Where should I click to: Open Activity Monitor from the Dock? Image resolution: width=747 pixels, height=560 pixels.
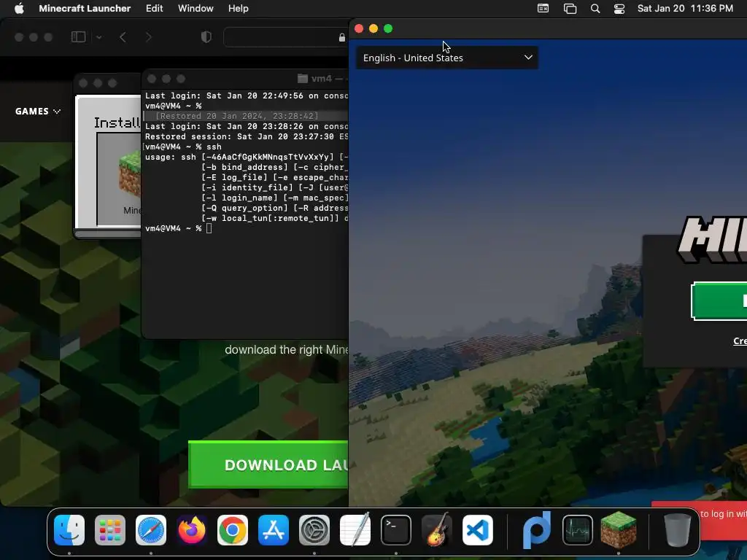click(x=578, y=530)
